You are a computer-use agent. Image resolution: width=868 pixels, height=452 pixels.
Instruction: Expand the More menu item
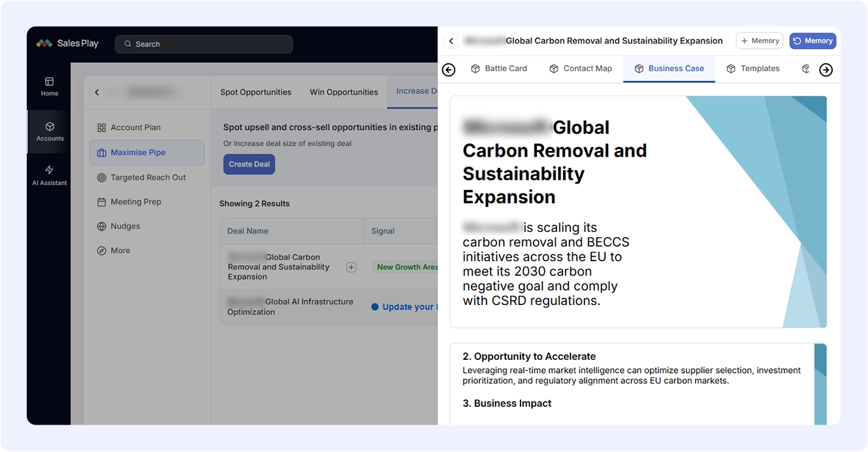[120, 251]
